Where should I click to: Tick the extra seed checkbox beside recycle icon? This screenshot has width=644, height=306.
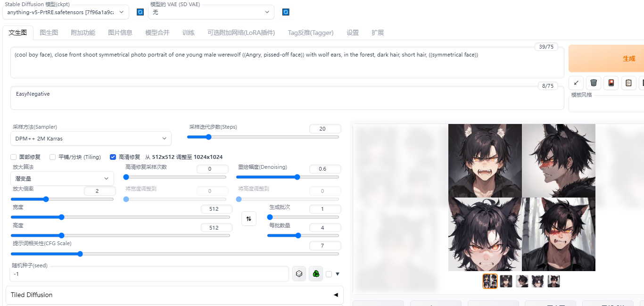(329, 274)
